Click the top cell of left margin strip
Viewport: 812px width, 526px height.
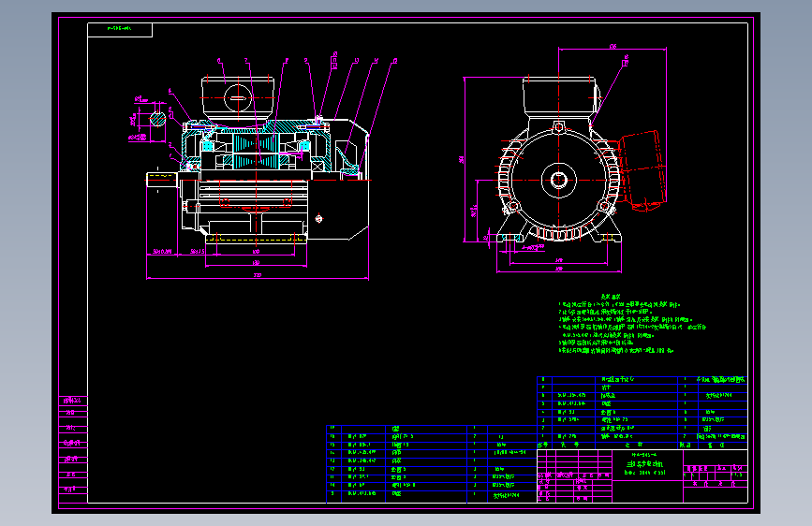coord(73,401)
